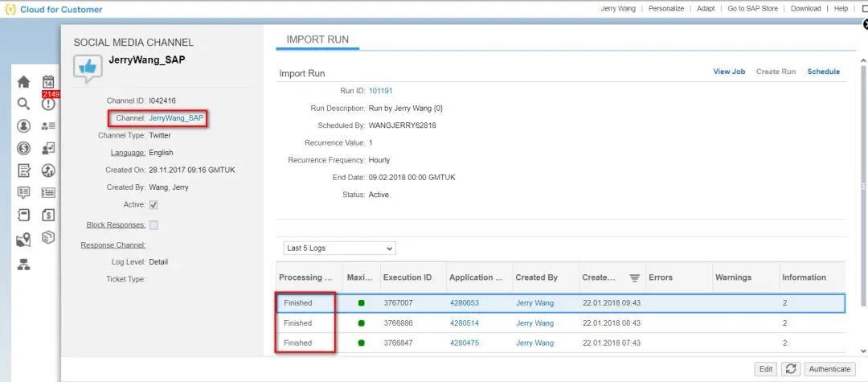
Task: Click the Cloud for Customer logo
Action: point(54,10)
